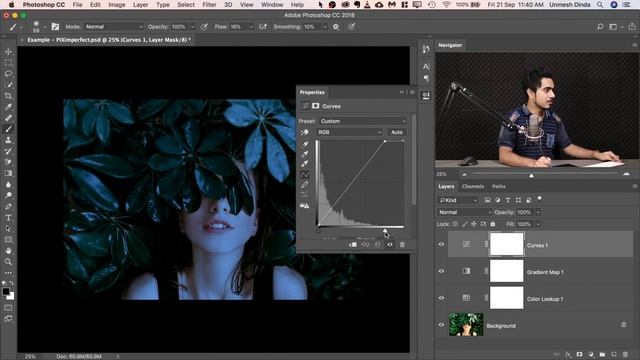Click the curve white point slider triangle
640x360 pixels.
(x=385, y=231)
